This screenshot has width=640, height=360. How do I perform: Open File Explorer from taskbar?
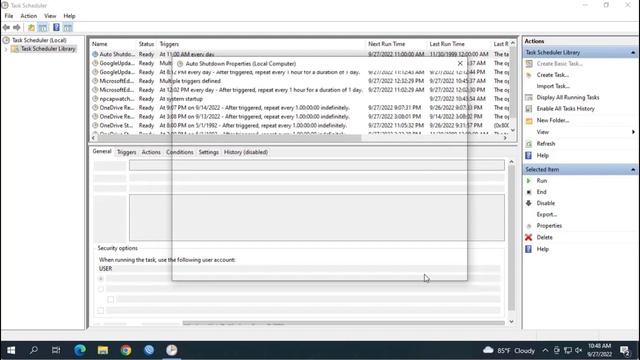(103, 350)
